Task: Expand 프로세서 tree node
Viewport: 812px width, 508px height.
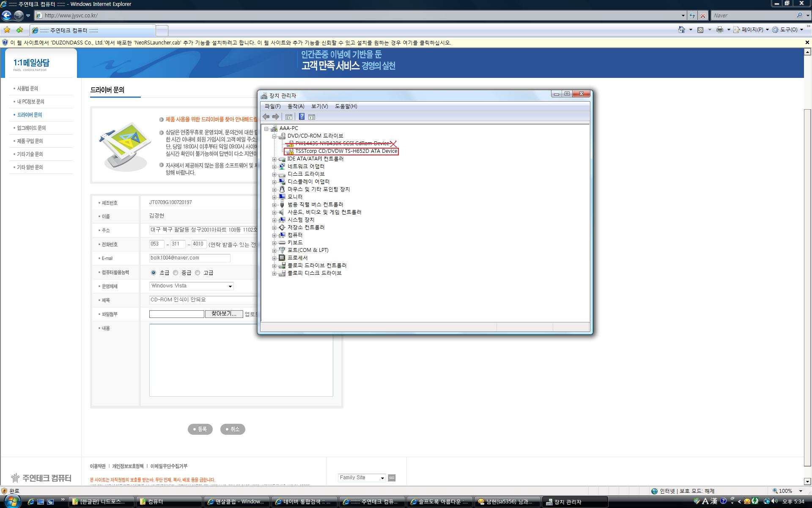Action: click(x=274, y=258)
